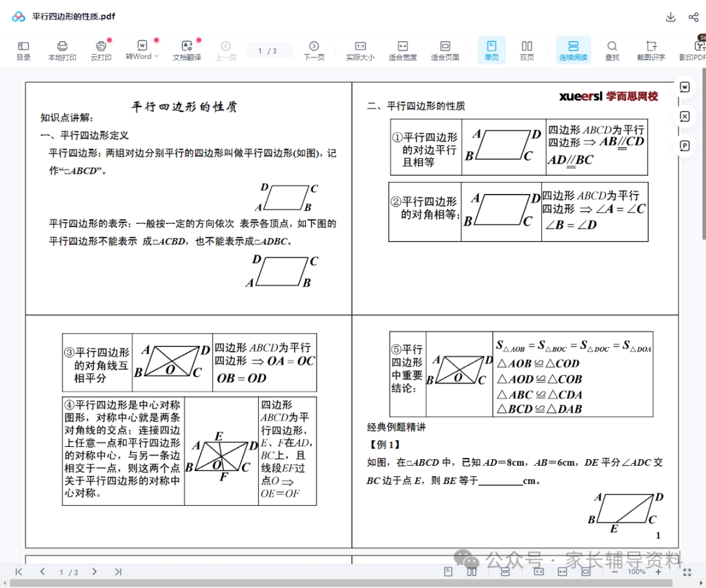Enter fullscreen with the expand icon
Screen dimensions: 706x588
pos(687,572)
